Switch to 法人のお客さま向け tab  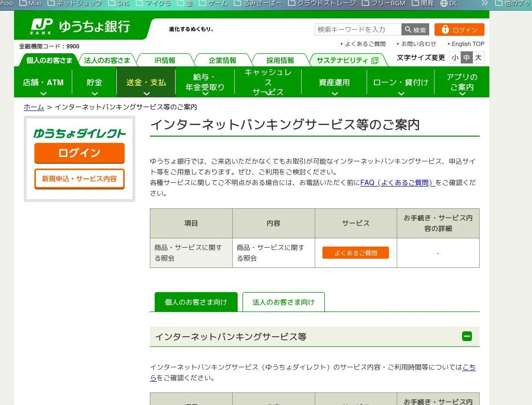click(283, 302)
